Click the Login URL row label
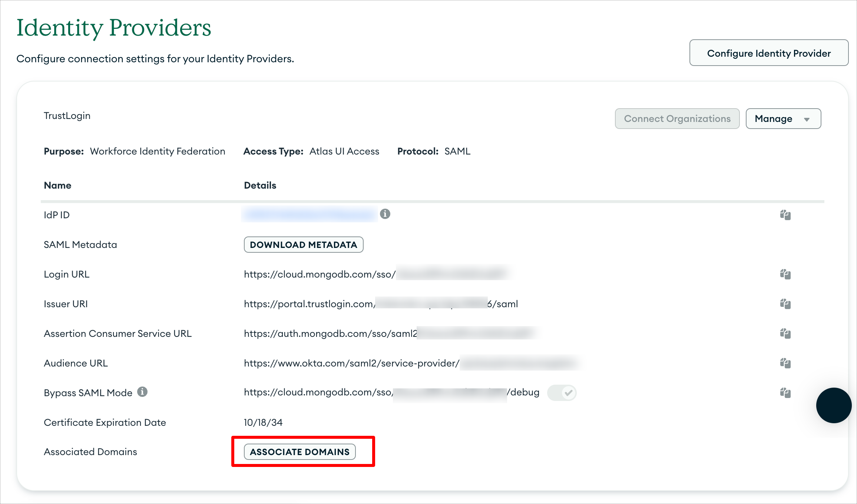 click(67, 274)
